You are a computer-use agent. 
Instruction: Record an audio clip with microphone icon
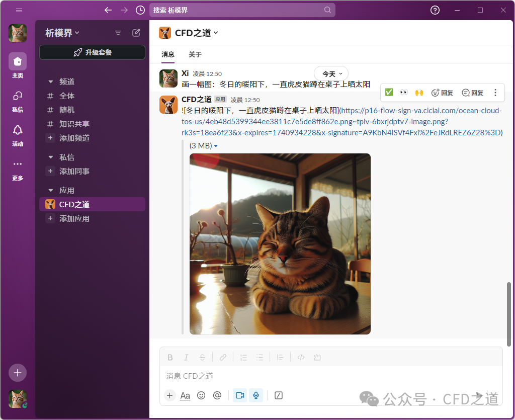point(256,395)
